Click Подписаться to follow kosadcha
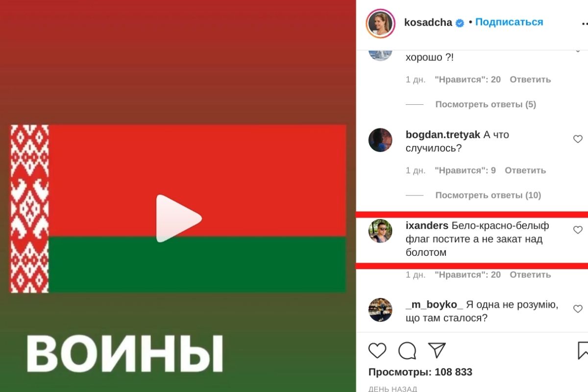This screenshot has height=392, width=588. coord(509,22)
